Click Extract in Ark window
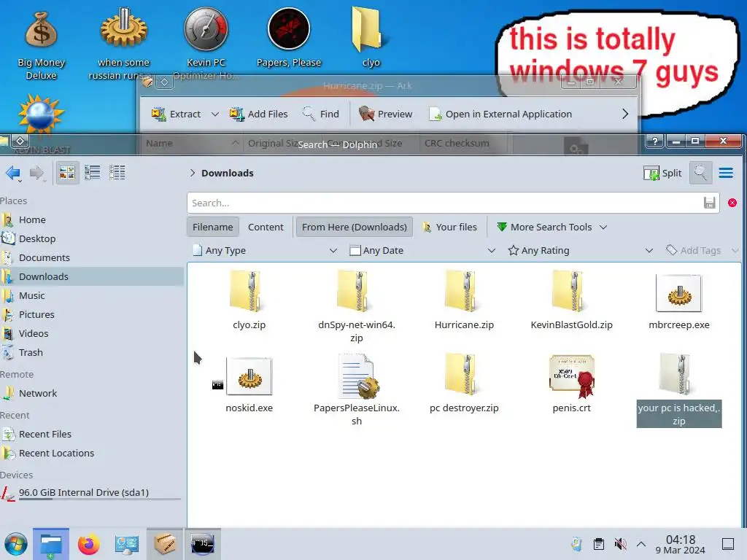Viewport: 747px width, 560px height. pos(177,114)
